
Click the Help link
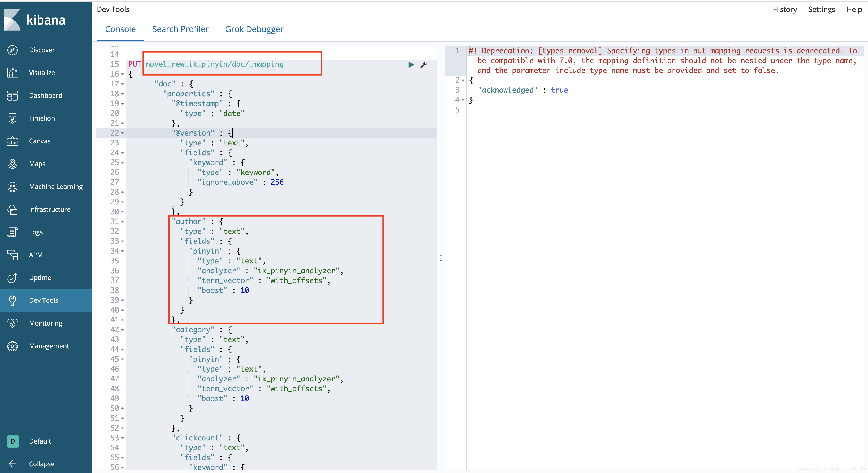[x=854, y=9]
